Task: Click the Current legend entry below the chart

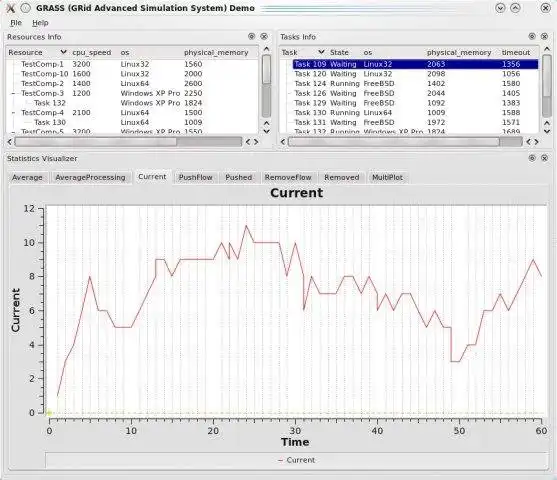Action: point(297,460)
